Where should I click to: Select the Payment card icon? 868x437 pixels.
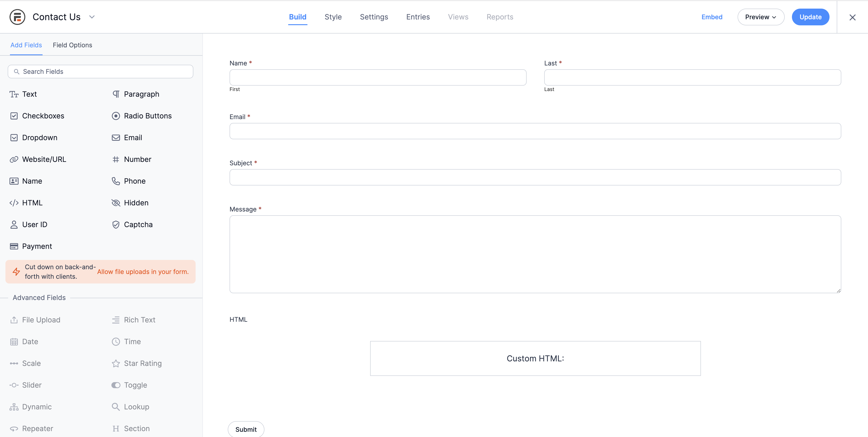pos(14,246)
